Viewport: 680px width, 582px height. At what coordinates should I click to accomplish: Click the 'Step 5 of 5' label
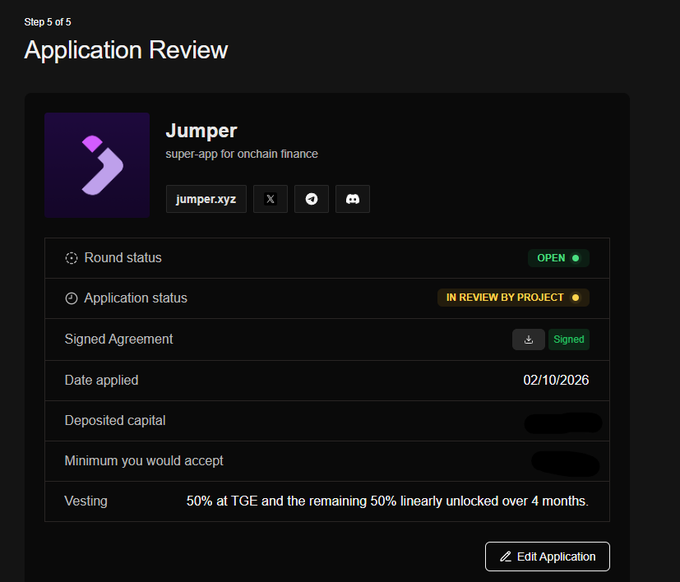point(48,22)
